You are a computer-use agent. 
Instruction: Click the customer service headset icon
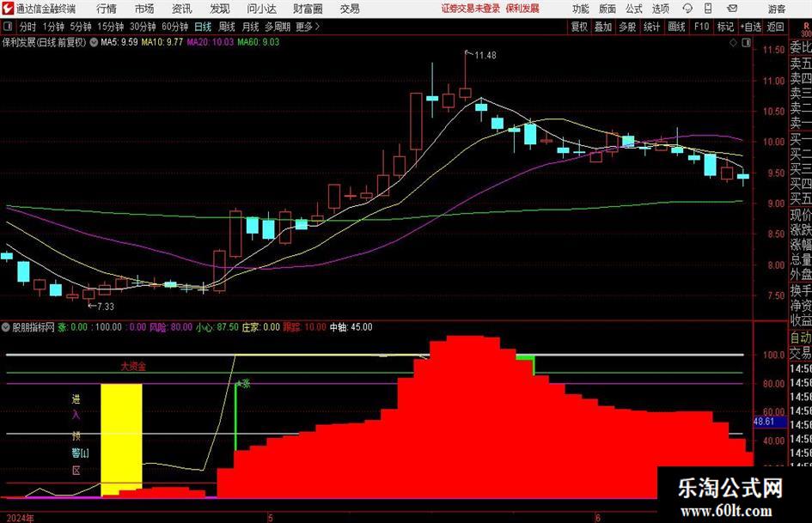[x=687, y=9]
